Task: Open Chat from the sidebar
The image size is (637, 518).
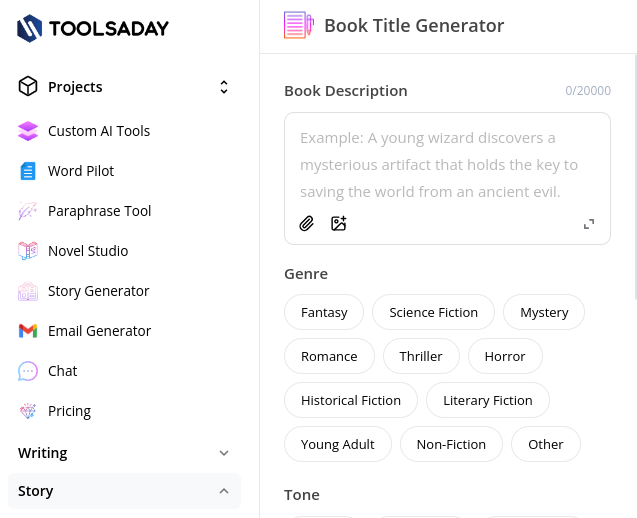Action: pos(63,371)
